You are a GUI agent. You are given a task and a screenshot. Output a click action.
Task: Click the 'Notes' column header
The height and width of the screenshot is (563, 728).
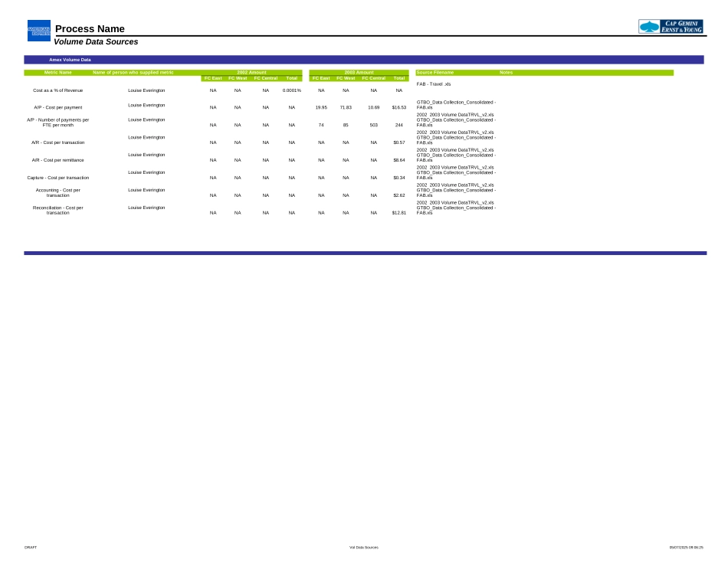[506, 73]
